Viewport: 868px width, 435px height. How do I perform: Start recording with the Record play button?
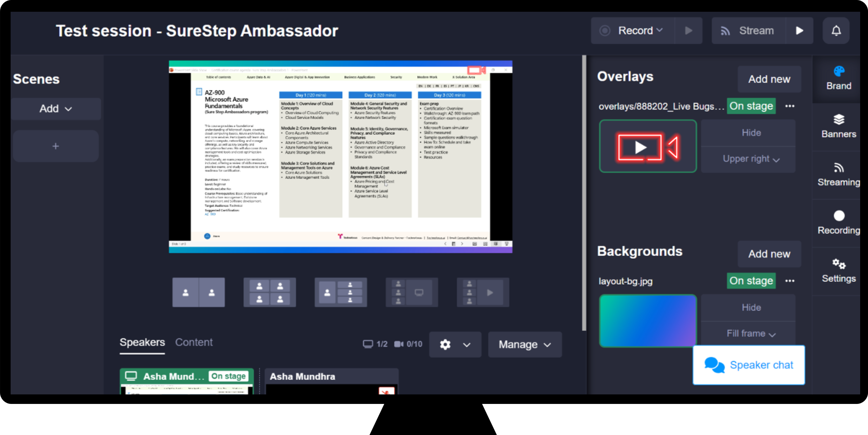pyautogui.click(x=688, y=31)
